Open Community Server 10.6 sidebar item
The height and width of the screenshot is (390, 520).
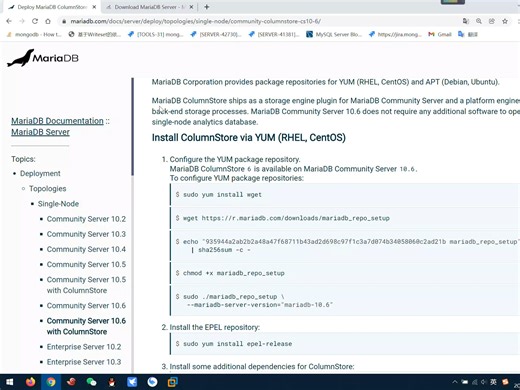[x=86, y=306]
